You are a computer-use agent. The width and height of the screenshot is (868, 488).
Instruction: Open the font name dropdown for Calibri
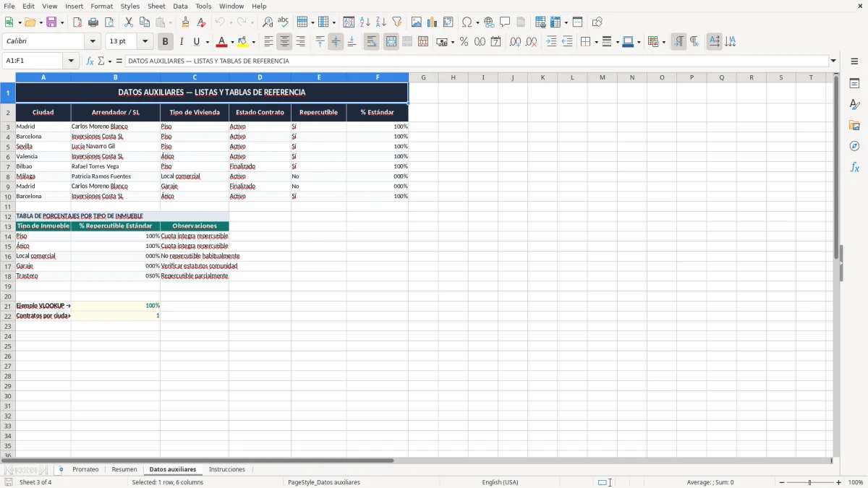coord(93,42)
